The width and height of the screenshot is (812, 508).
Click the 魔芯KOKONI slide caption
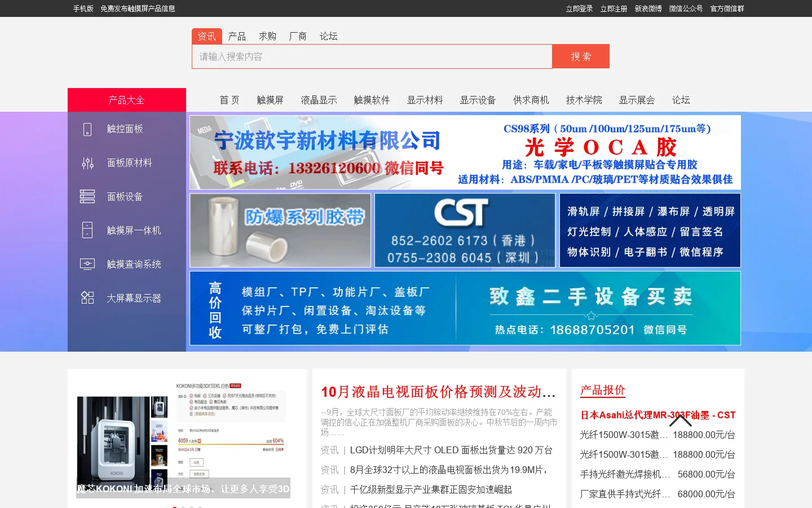coord(183,489)
